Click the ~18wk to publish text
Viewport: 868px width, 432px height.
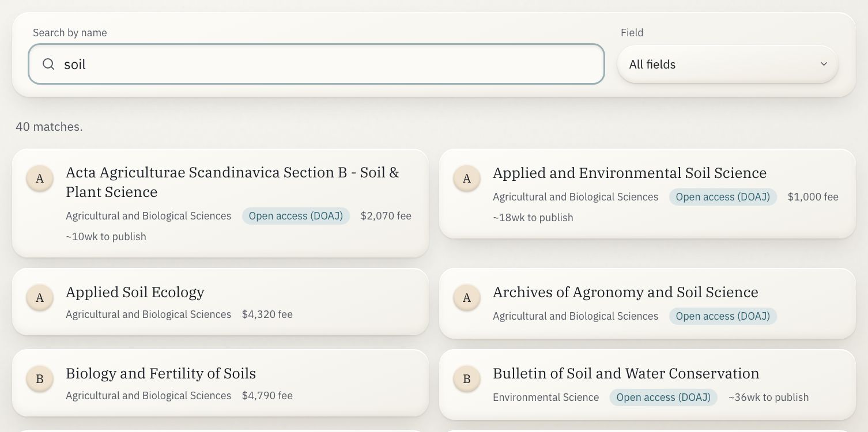(x=533, y=218)
